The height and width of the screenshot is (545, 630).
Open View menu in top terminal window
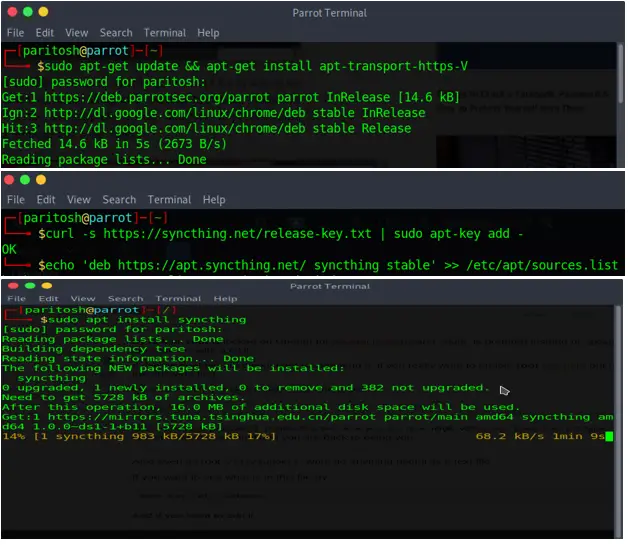click(76, 33)
